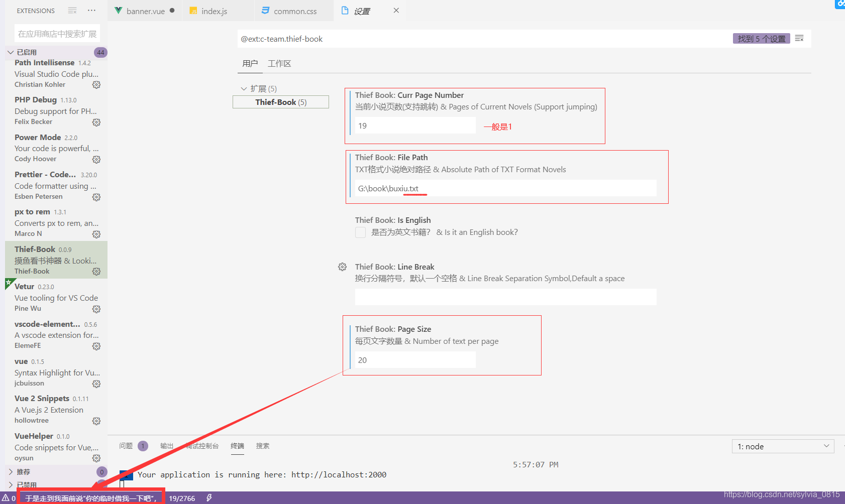The width and height of the screenshot is (845, 504).
Task: Click the lightning bolt status bar icon
Action: pos(209,498)
